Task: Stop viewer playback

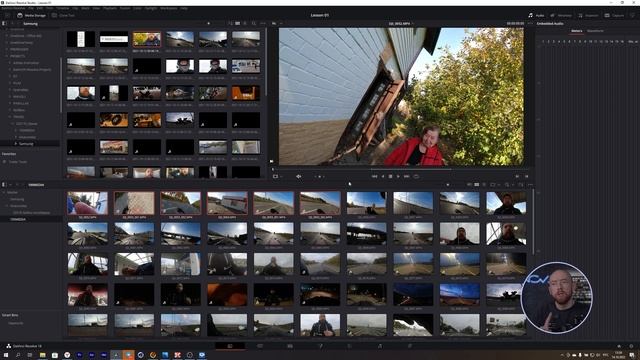Action: coord(391,176)
